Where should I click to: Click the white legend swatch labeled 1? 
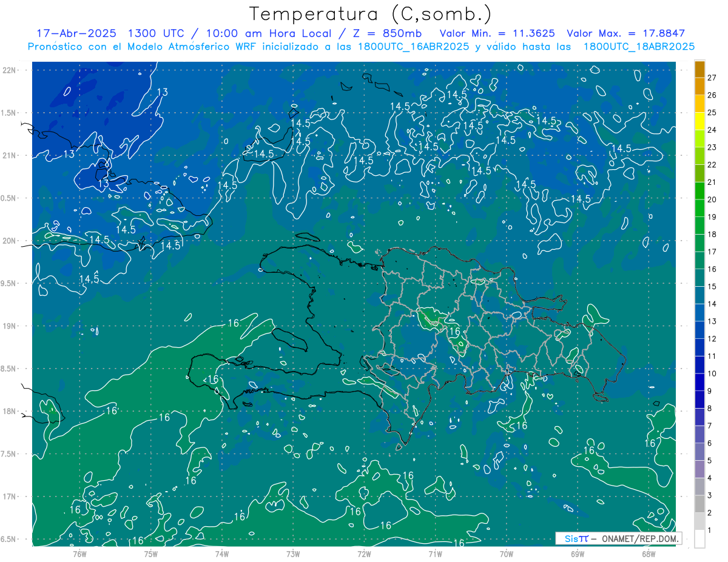[x=699, y=539]
